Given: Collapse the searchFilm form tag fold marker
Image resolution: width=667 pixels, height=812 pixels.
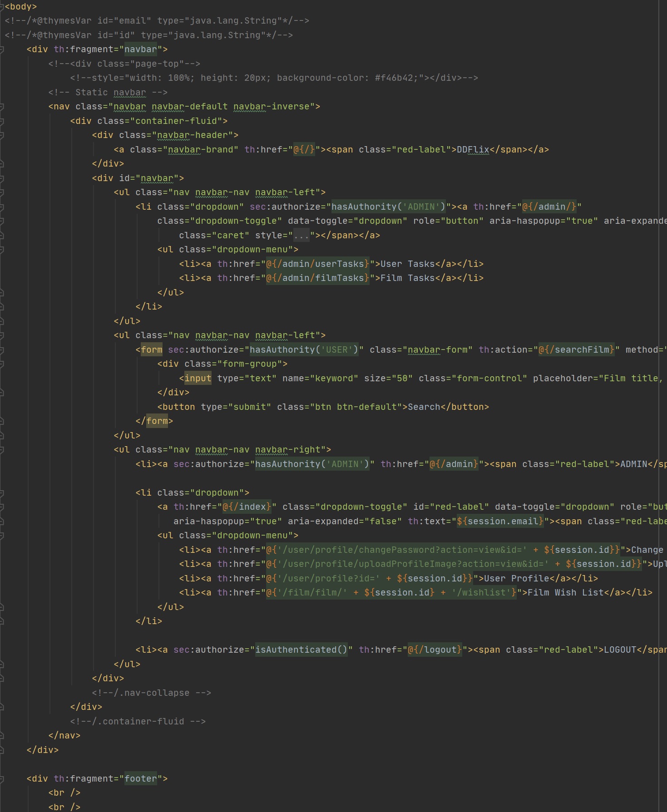Looking at the screenshot, I should pos(2,350).
